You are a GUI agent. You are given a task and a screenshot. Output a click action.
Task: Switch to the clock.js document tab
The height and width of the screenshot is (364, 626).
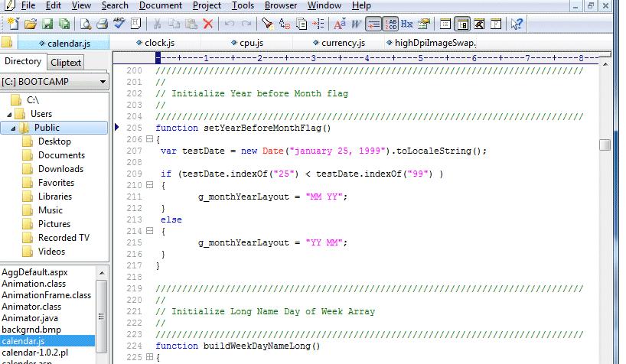click(x=160, y=43)
